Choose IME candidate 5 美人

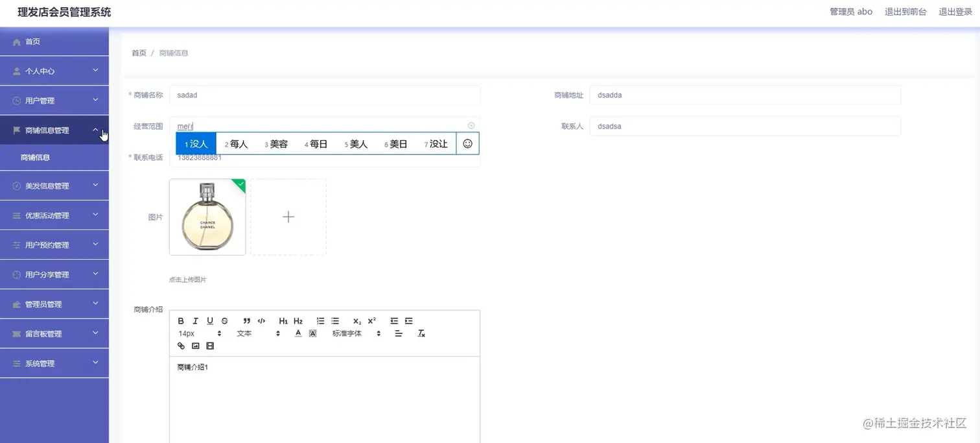click(356, 144)
